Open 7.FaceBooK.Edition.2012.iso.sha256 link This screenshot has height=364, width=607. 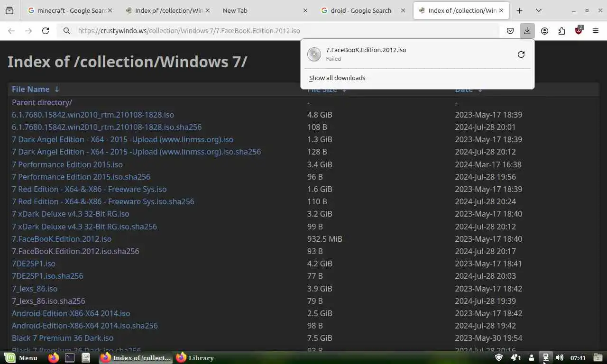tap(75, 251)
